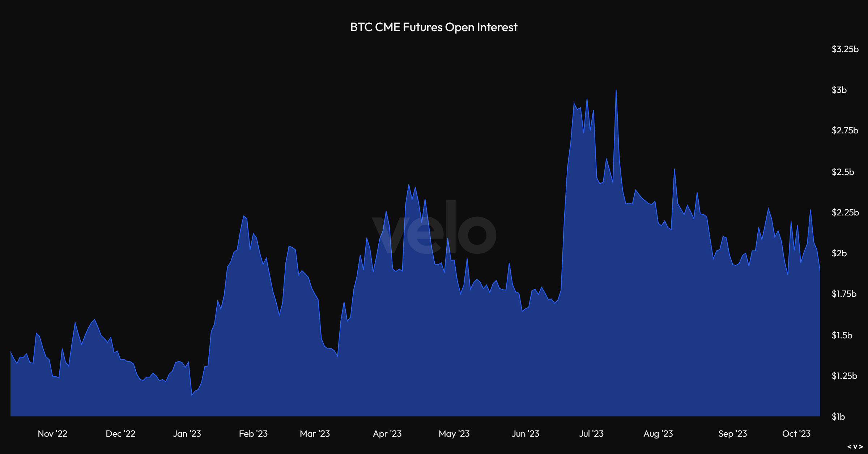Click the $1b y-axis label
Image resolution: width=868 pixels, height=454 pixels.
838,417
